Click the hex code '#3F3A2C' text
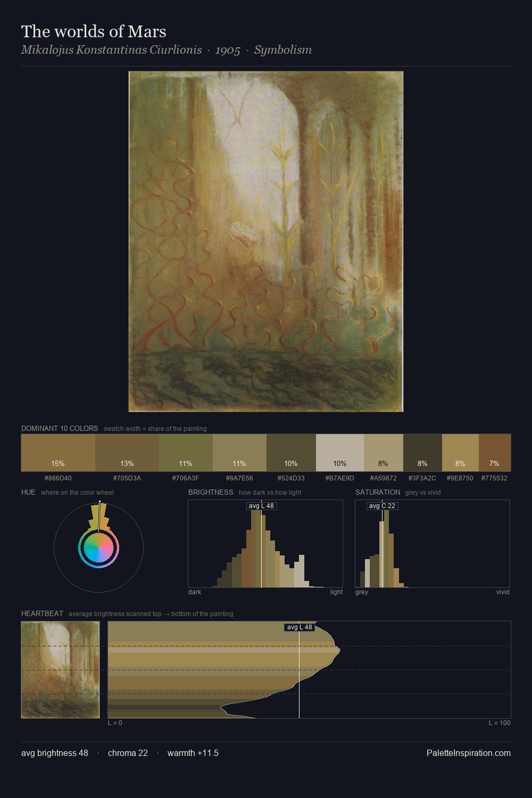This screenshot has height=798, width=532. 422,478
